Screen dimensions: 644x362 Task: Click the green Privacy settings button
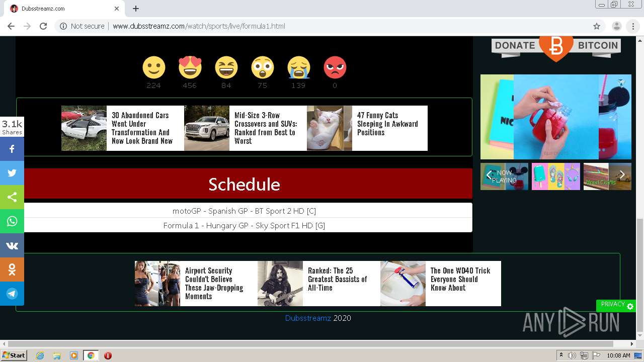point(616,305)
